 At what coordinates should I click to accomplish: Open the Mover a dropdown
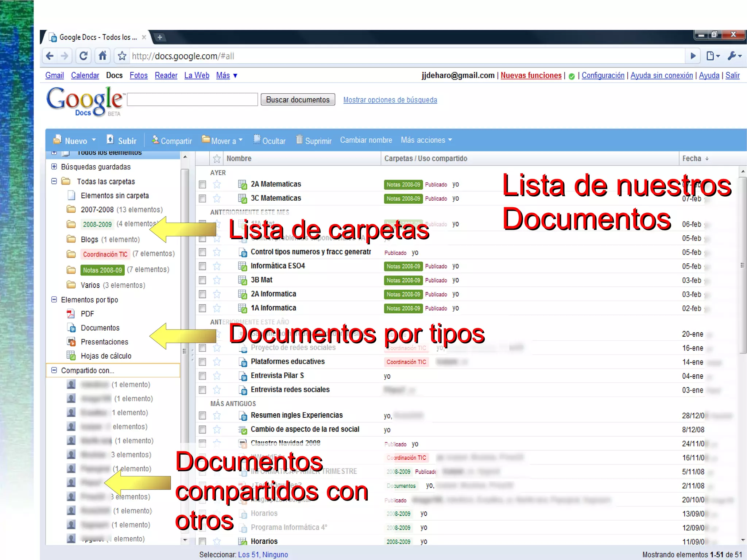pos(222,140)
